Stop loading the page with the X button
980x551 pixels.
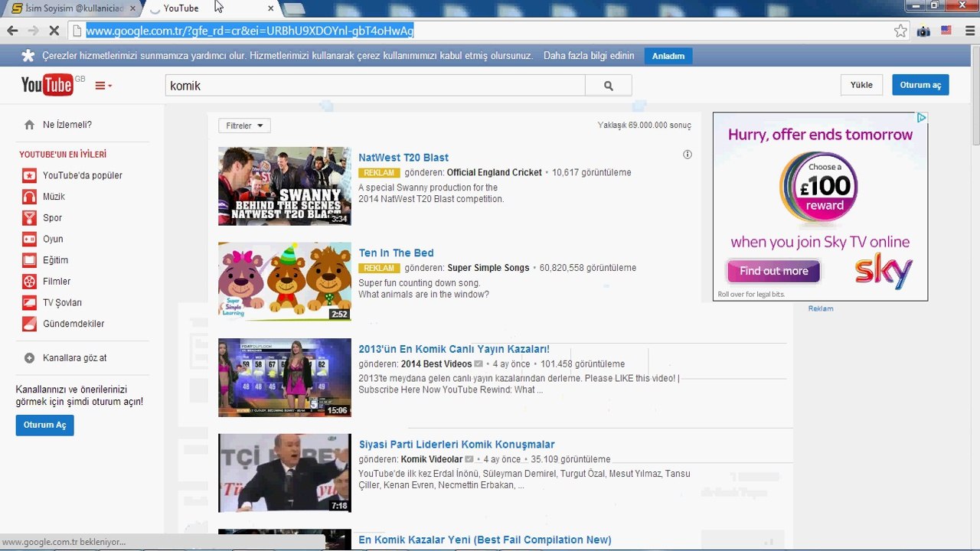coord(54,31)
